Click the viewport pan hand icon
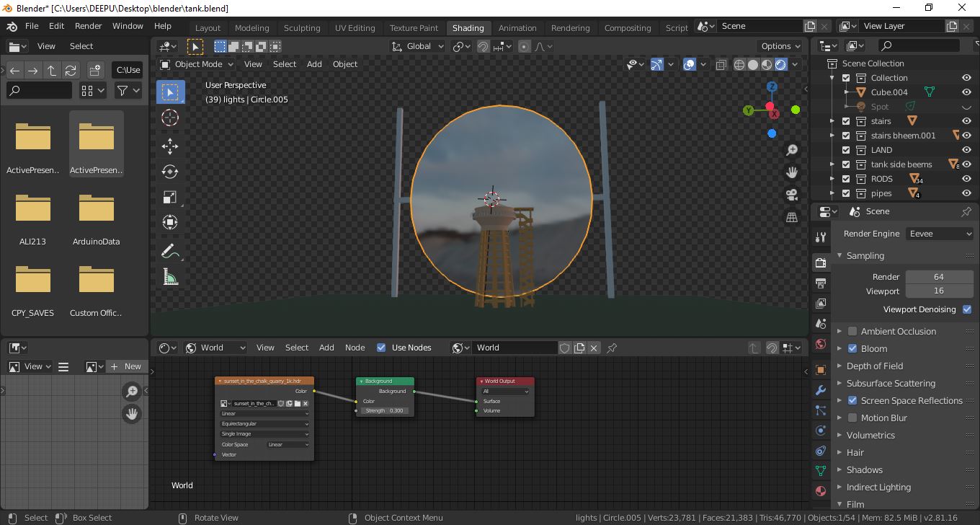This screenshot has width=980, height=525. pos(792,172)
